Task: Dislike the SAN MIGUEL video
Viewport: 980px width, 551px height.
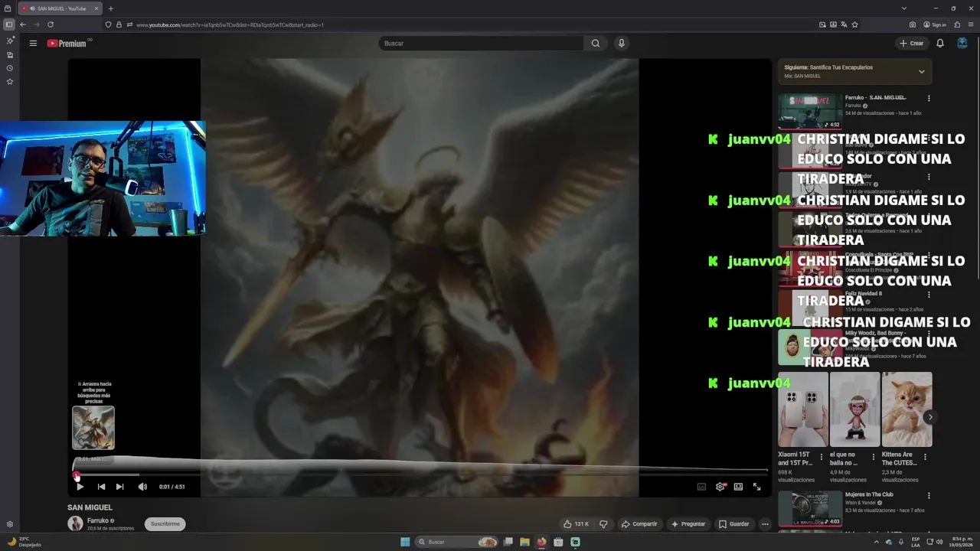Action: pos(603,524)
